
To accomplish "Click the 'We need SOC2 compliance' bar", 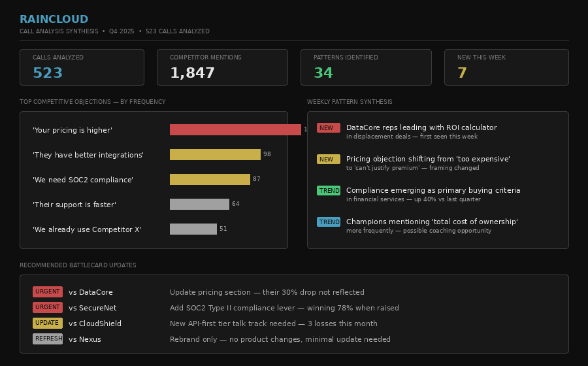I will (210, 180).
